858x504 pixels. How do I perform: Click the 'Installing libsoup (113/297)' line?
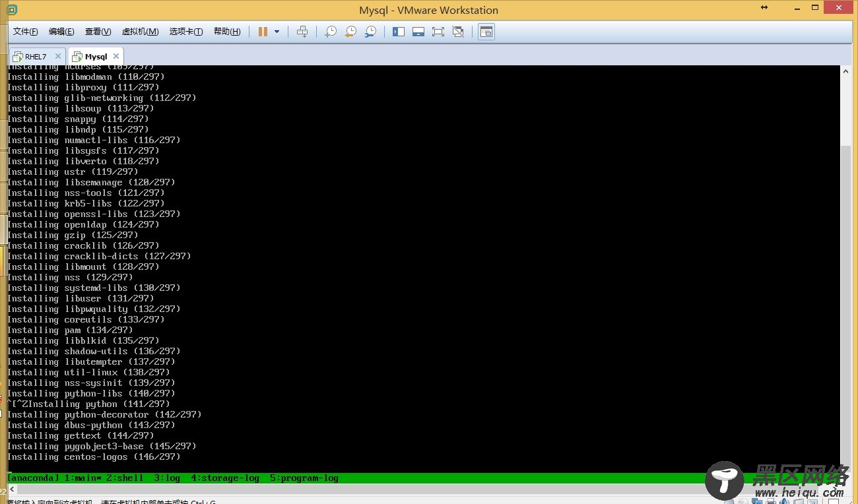pyautogui.click(x=81, y=108)
